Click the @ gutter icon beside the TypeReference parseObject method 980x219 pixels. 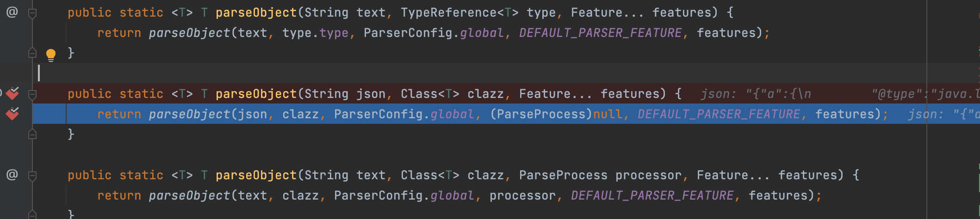12,12
